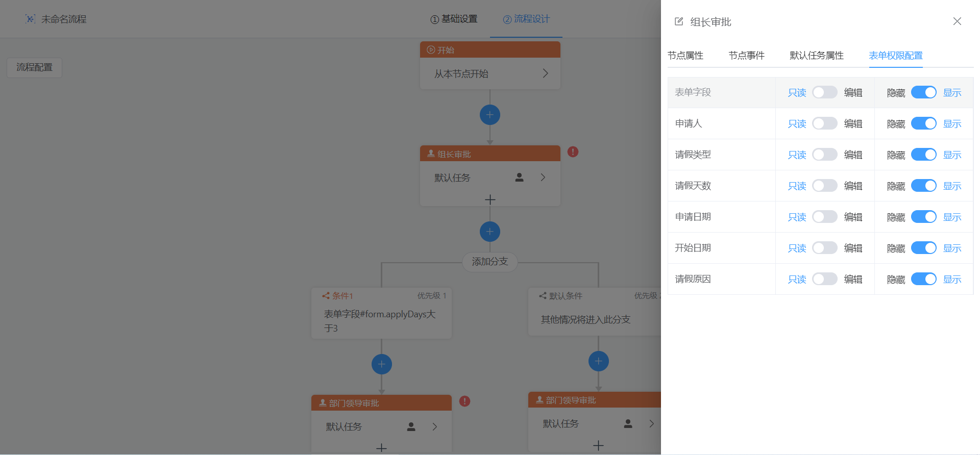This screenshot has width=980, height=455.
Task: Click the blue plus button under 条件1 branch
Action: (381, 364)
